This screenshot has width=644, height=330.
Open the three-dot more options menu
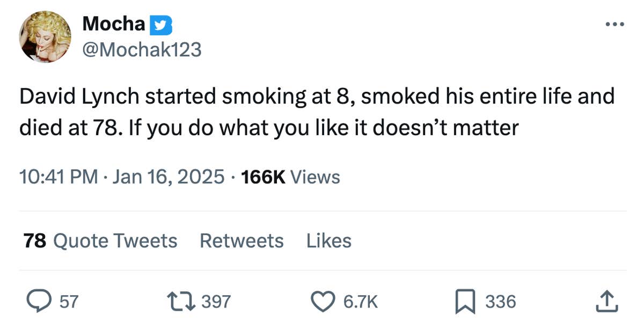click(614, 25)
